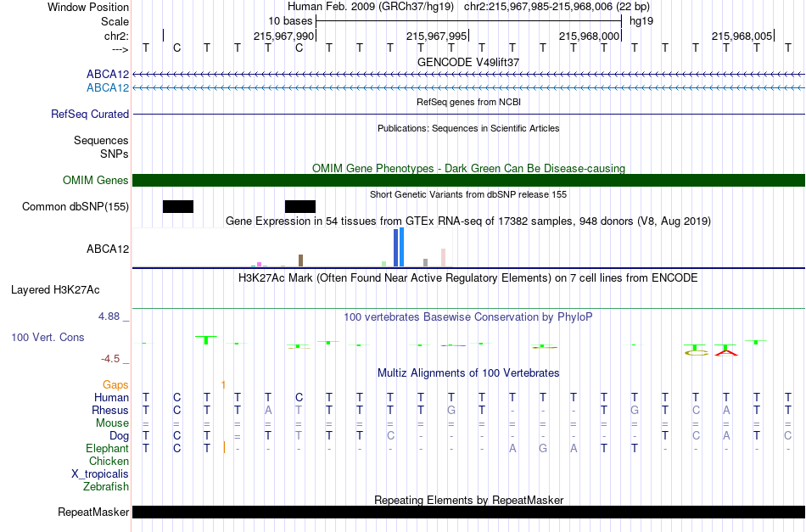Click the SNPs label under Publications

pyautogui.click(x=115, y=154)
